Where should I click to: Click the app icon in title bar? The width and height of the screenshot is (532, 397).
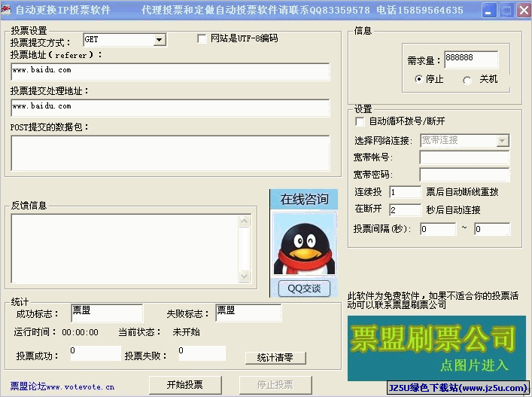[x=6, y=11]
